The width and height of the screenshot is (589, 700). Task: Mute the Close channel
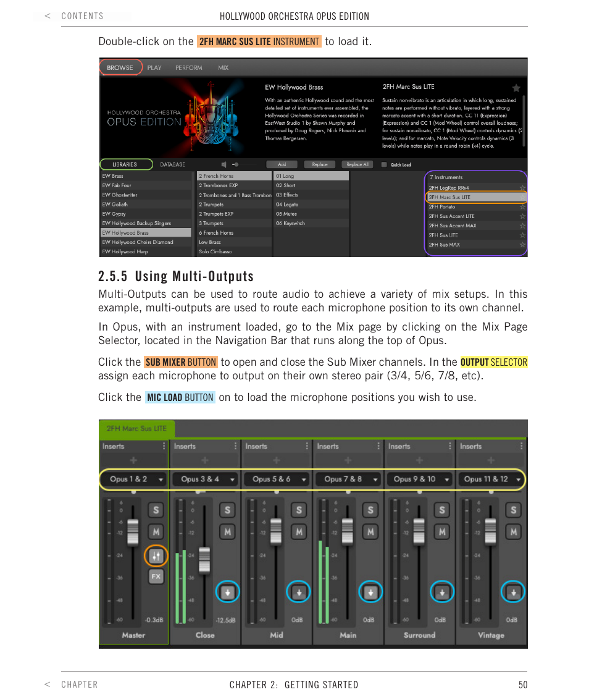(x=228, y=532)
